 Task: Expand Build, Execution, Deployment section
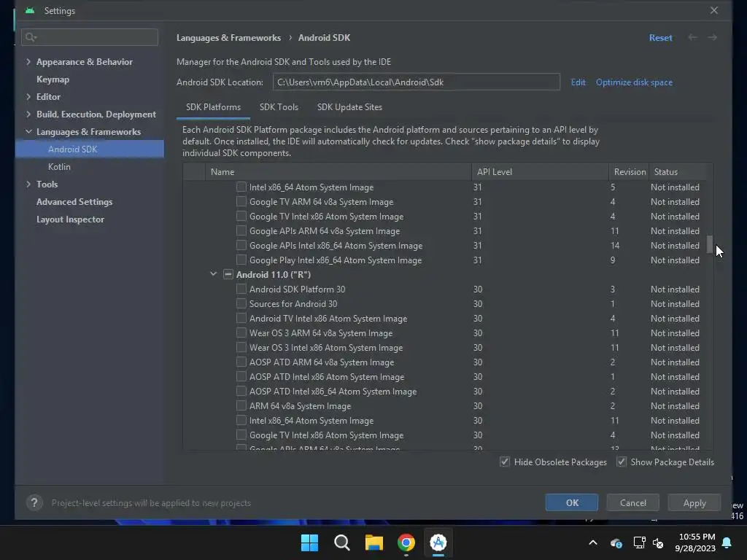click(x=28, y=114)
